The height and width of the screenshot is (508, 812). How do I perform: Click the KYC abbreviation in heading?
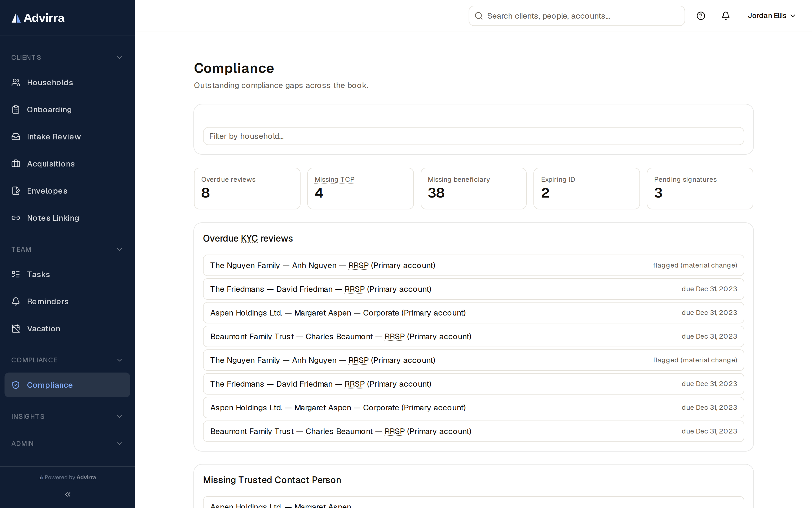[x=249, y=238]
